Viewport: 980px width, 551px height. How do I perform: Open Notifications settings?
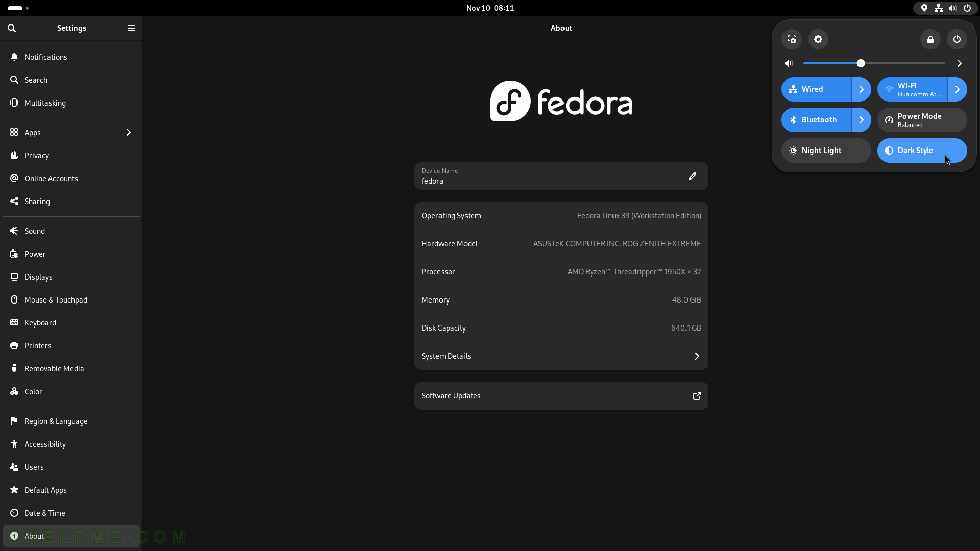[71, 57]
